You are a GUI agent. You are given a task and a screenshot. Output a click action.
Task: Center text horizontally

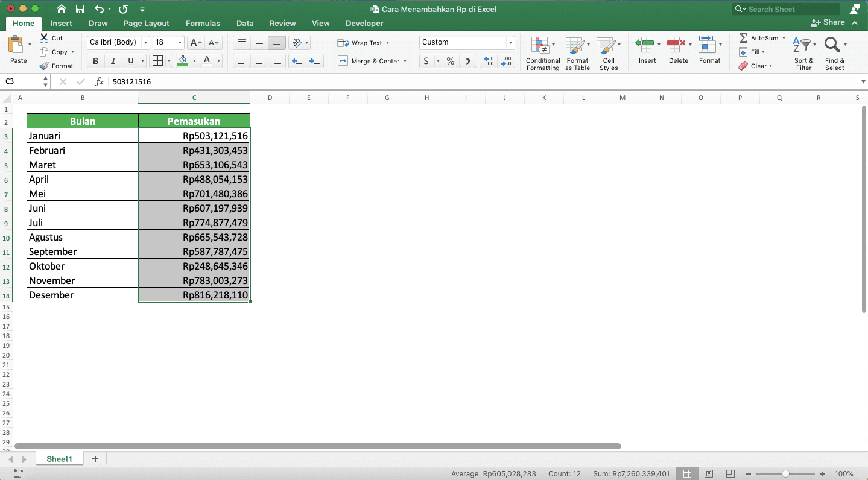coord(259,61)
